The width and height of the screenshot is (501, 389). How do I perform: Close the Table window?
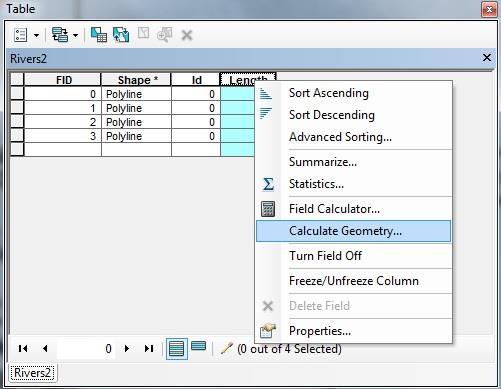point(489,10)
